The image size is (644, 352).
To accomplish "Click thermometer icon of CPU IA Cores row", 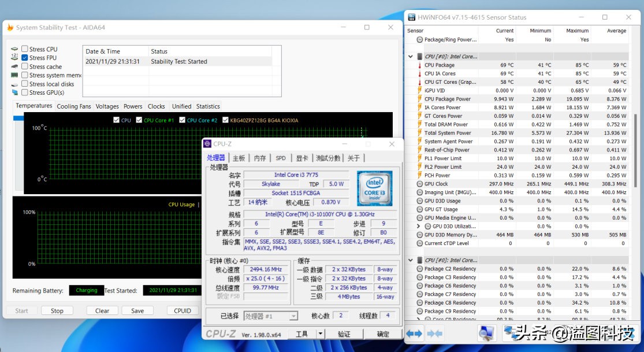I will point(420,73).
